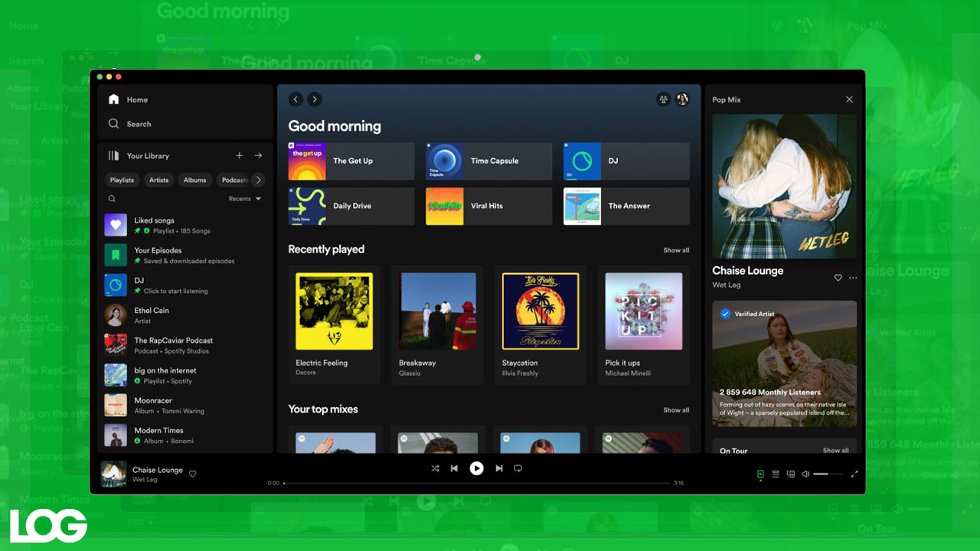The height and width of the screenshot is (551, 980).
Task: Open Recents sort dropdown
Action: tap(245, 199)
